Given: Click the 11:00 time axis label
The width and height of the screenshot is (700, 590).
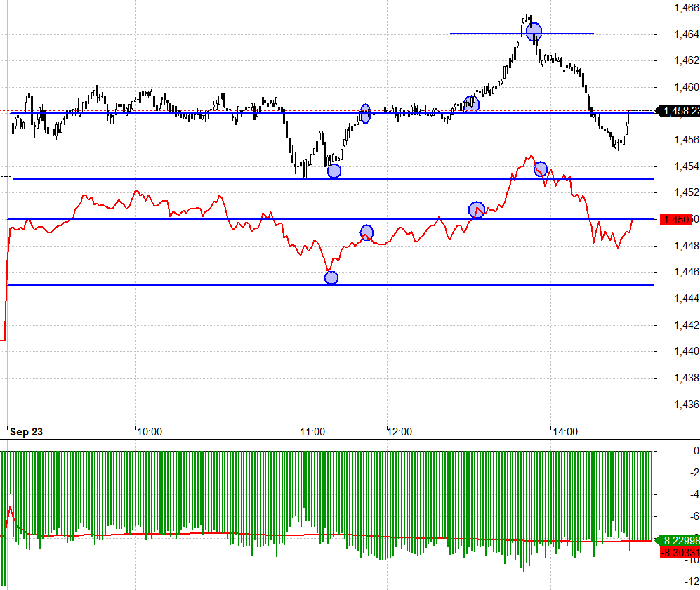Looking at the screenshot, I should click(x=312, y=432).
